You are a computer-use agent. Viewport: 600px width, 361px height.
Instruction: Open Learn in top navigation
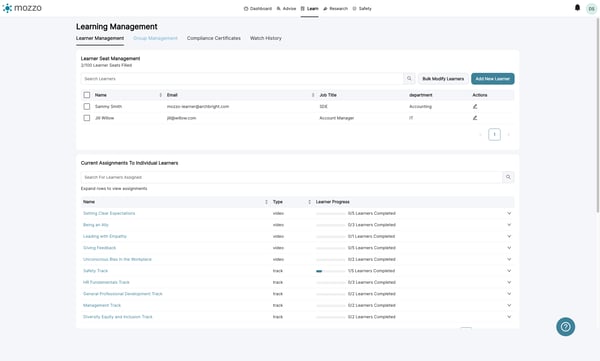click(310, 8)
